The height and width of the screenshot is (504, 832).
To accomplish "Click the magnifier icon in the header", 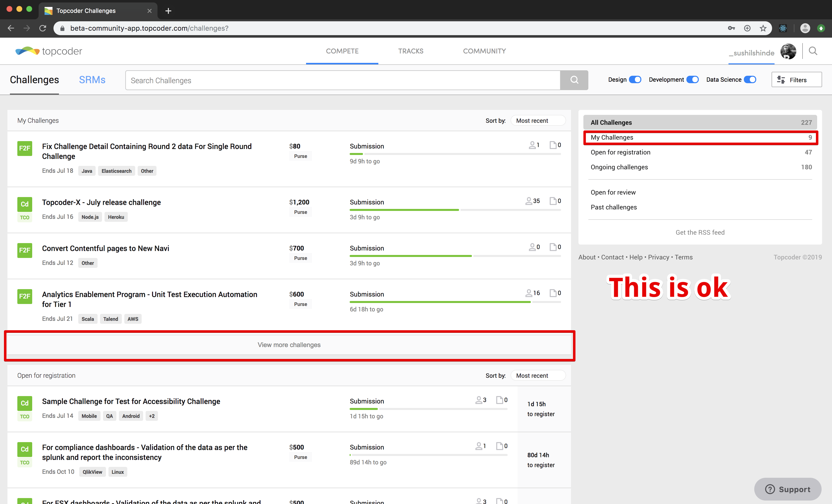I will [x=813, y=51].
